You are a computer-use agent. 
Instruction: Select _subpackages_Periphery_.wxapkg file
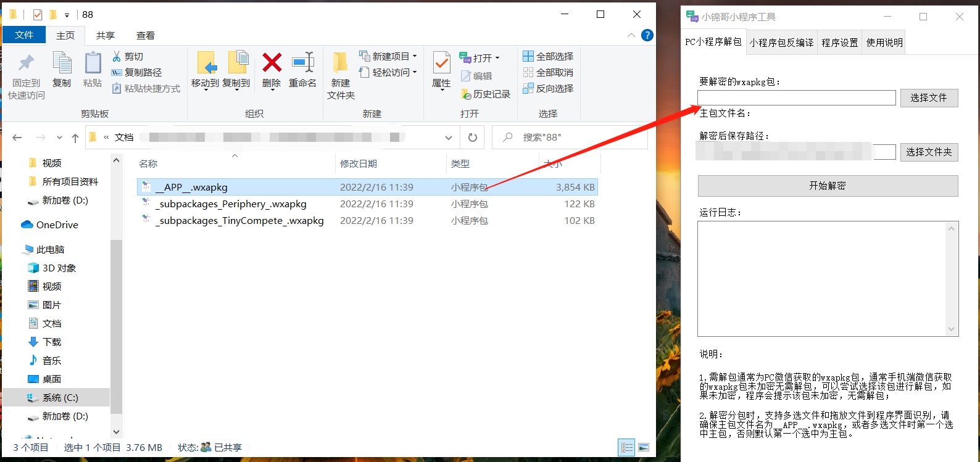(367, 204)
